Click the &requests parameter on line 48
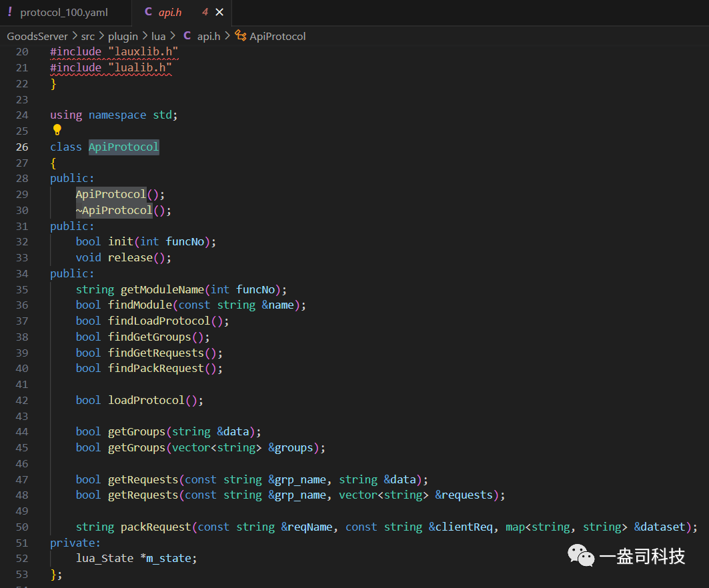 [464, 495]
